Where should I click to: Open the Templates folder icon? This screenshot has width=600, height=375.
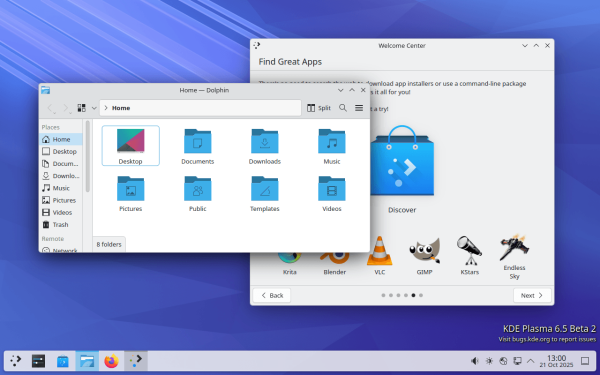[x=264, y=189]
